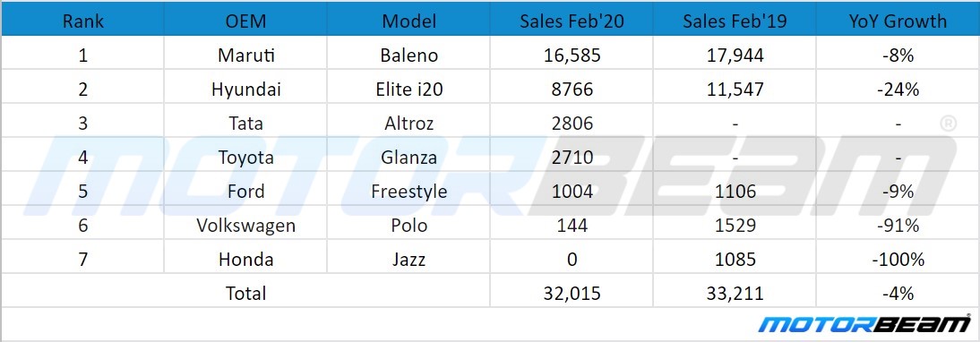Click the Model column header
The height and width of the screenshot is (342, 980).
[x=408, y=21]
